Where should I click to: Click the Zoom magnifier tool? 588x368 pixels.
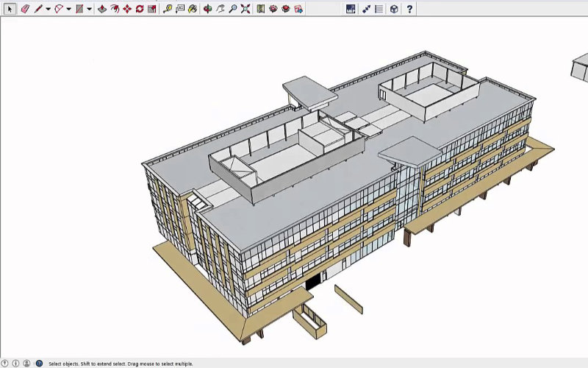[x=232, y=9]
